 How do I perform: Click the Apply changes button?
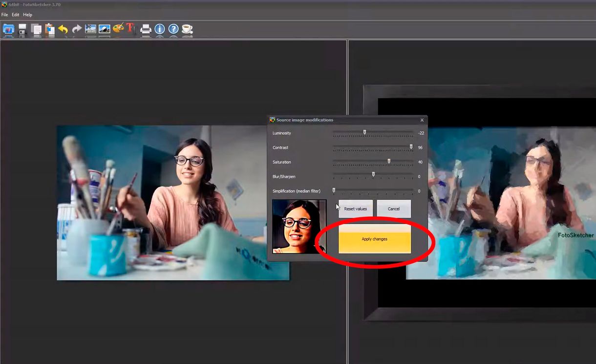pyautogui.click(x=375, y=239)
